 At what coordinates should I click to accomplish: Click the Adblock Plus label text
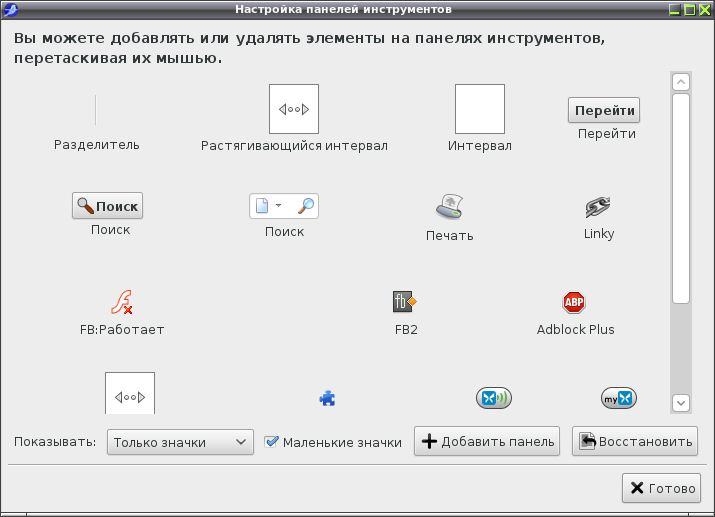[575, 330]
